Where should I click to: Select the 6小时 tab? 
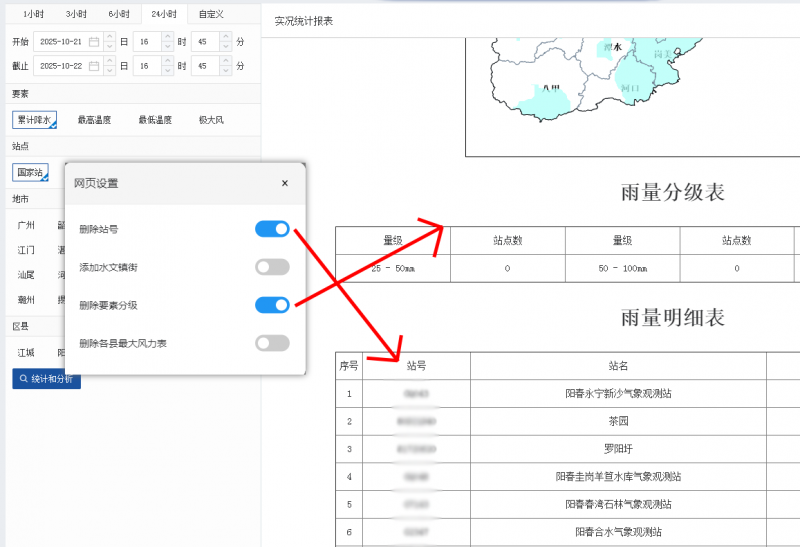[x=118, y=14]
